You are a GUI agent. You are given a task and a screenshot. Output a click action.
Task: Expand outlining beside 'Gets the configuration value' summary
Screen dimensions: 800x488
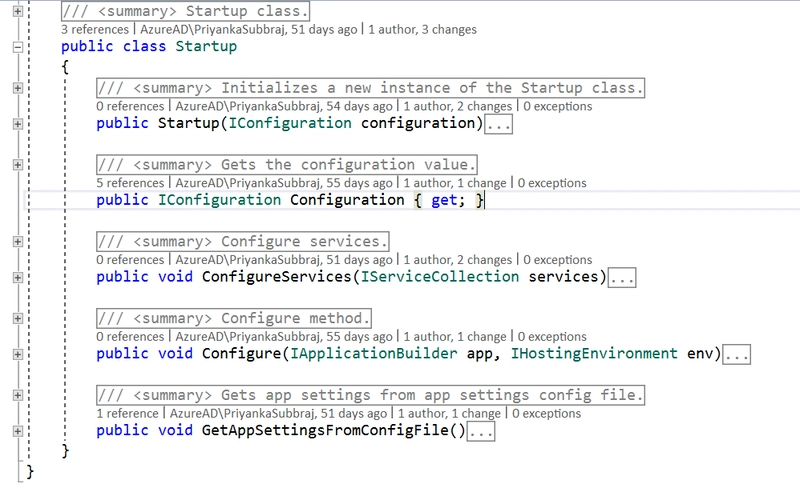(17, 165)
